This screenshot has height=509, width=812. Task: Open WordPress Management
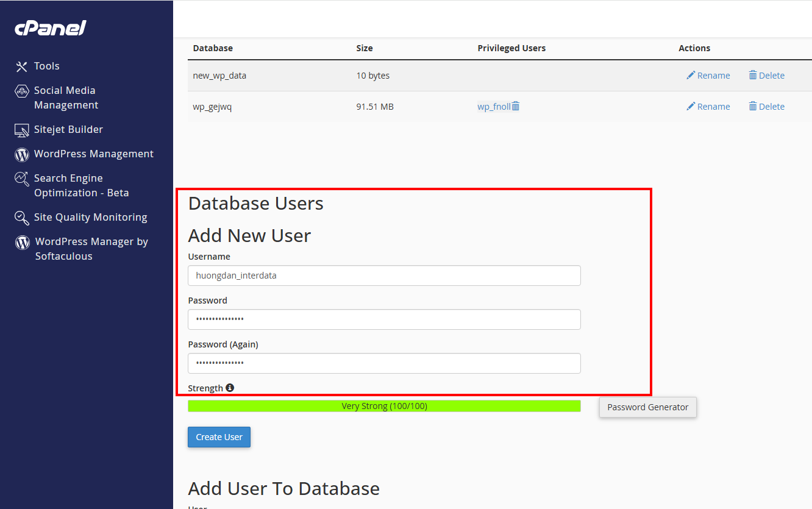(94, 154)
